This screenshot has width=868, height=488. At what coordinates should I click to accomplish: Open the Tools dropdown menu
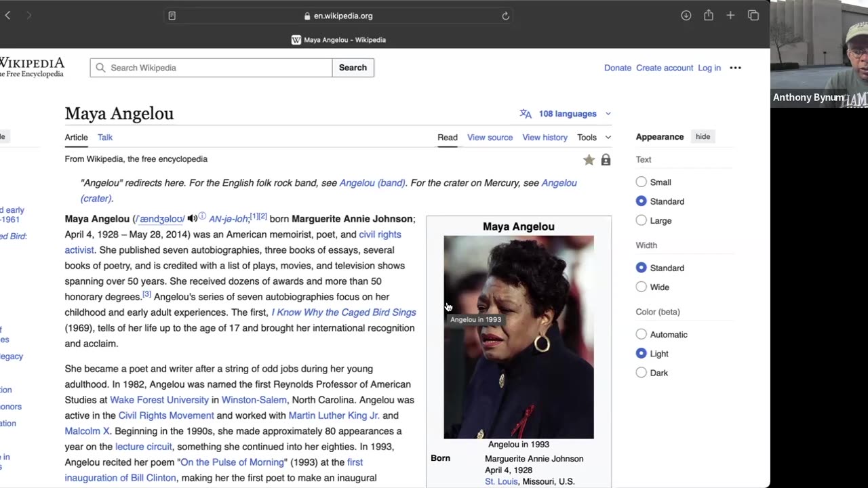pos(594,138)
